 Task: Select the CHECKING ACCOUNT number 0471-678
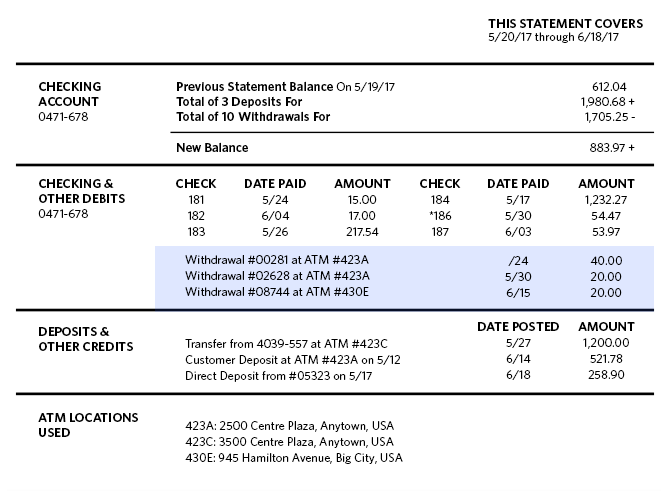tap(63, 117)
